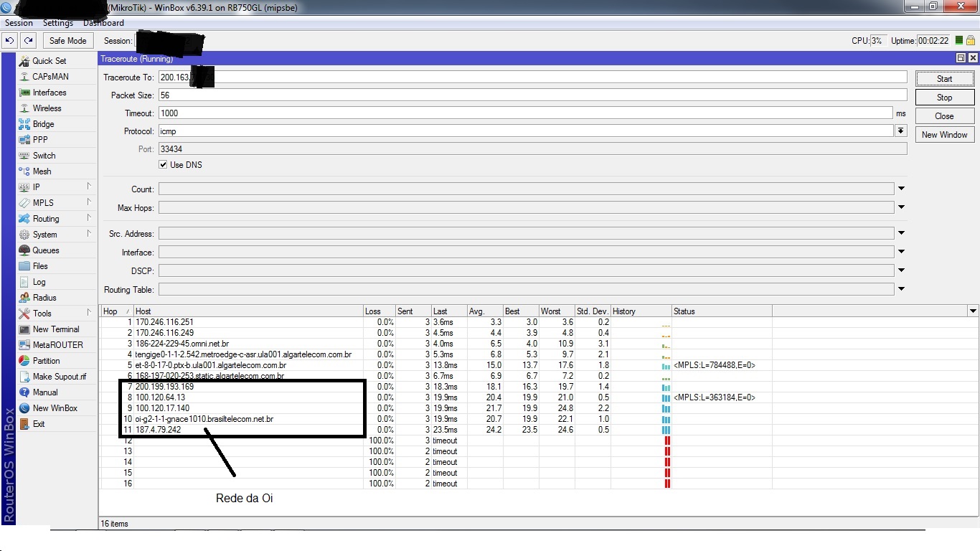
Task: Open Log icon in sidebar
Action: pos(24,282)
